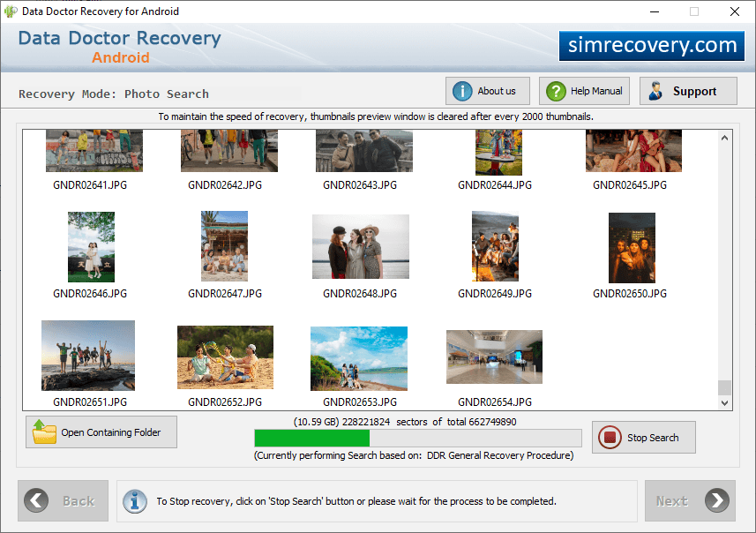Click the About us info icon
The width and height of the screenshot is (756, 533).
click(x=462, y=91)
